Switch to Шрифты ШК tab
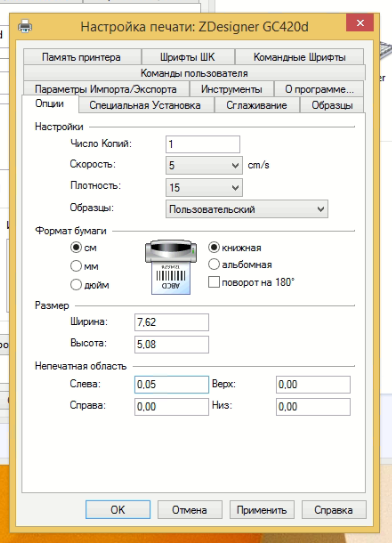Screen dimensions: 392x543 click(x=188, y=57)
